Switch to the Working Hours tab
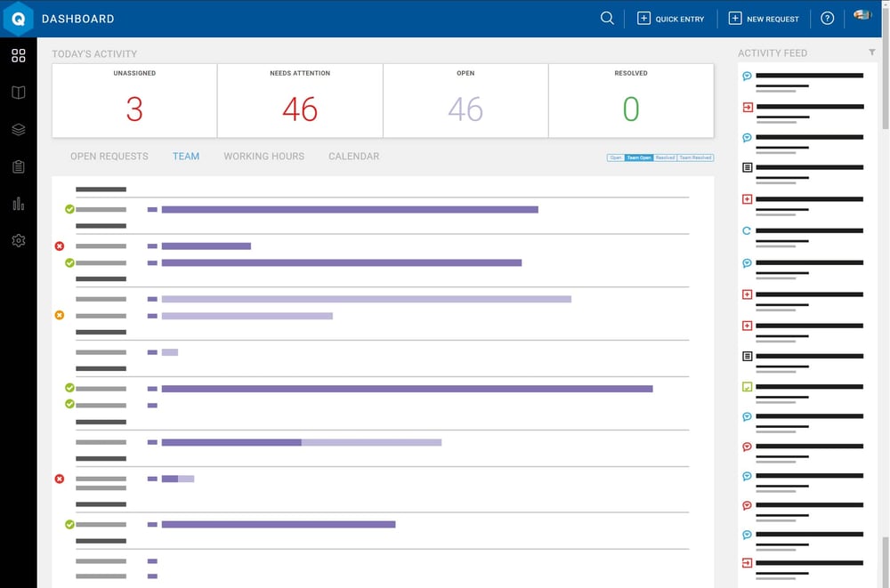890x588 pixels. pyautogui.click(x=264, y=156)
